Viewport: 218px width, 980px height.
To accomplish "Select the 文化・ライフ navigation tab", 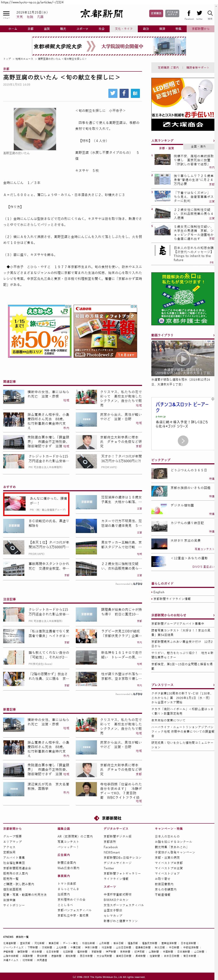I will [124, 29].
